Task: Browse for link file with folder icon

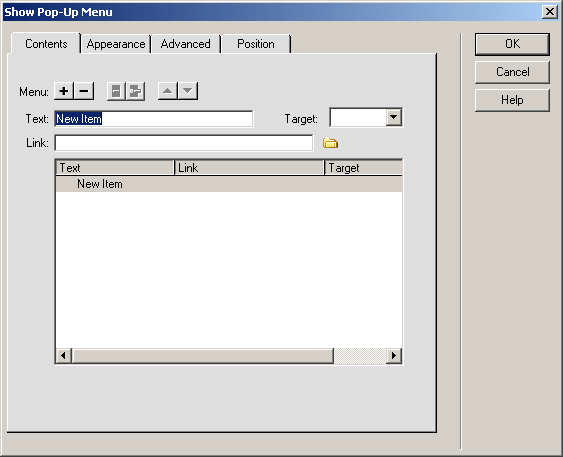Action: tap(330, 143)
